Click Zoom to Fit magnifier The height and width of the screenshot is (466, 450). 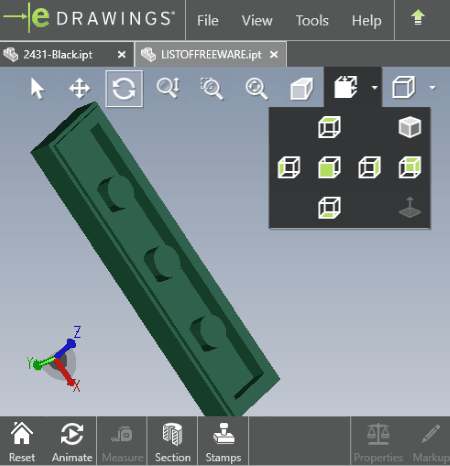click(256, 89)
